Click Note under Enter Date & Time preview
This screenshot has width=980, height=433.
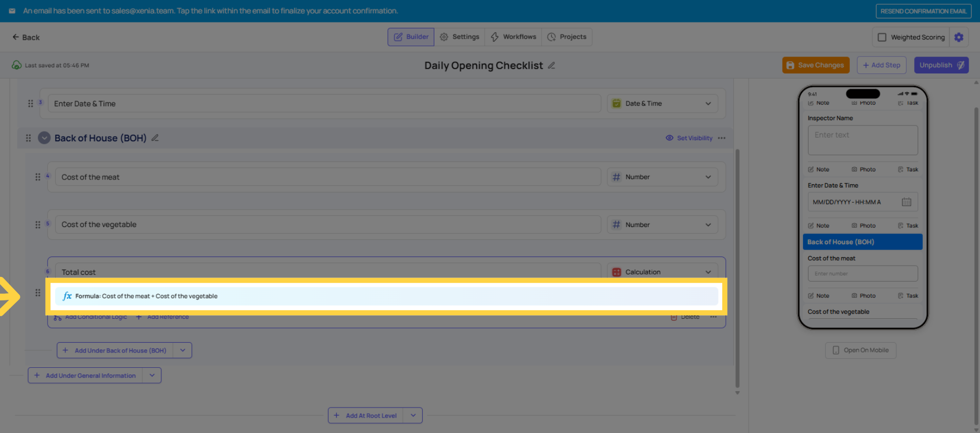(x=819, y=225)
